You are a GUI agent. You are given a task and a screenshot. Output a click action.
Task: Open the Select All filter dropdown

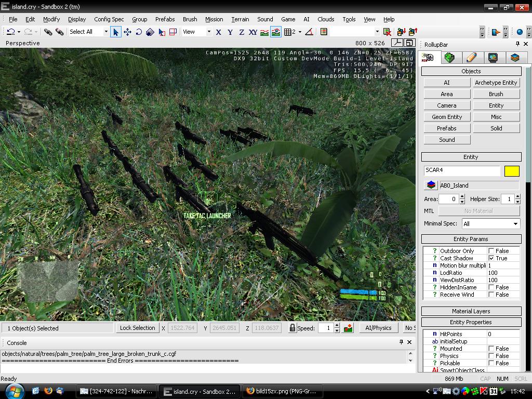(106, 32)
